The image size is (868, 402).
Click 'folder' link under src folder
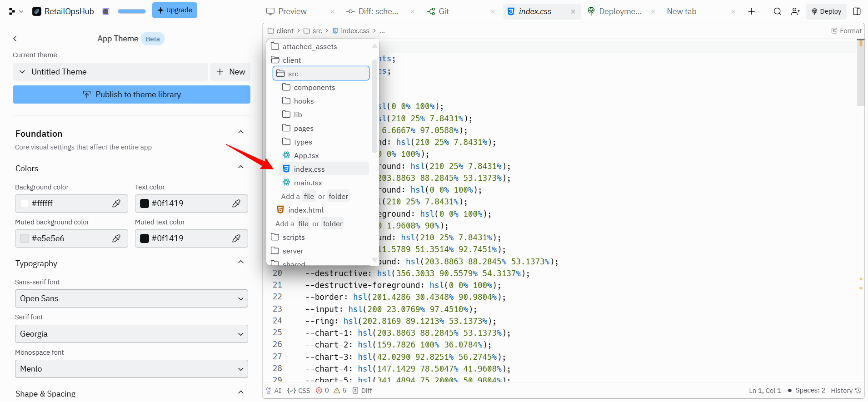[x=339, y=196]
